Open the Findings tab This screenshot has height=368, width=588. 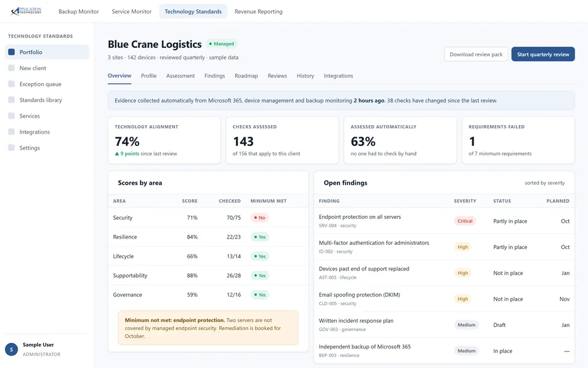(x=214, y=76)
